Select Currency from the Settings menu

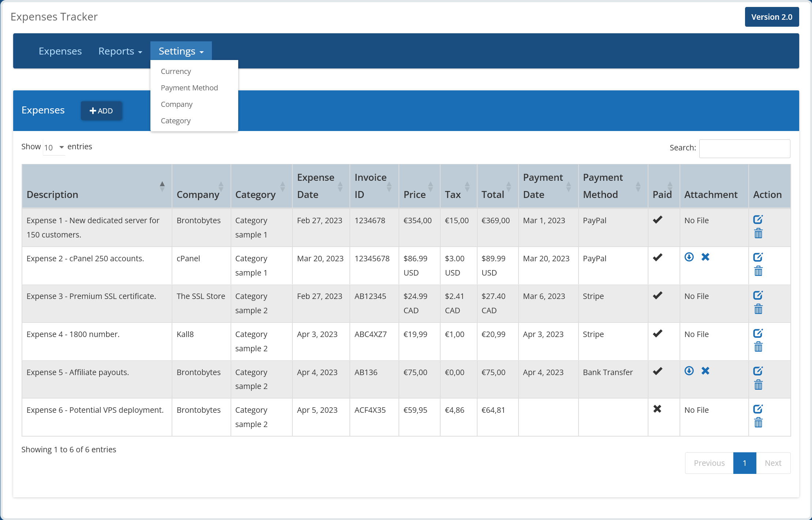(176, 71)
